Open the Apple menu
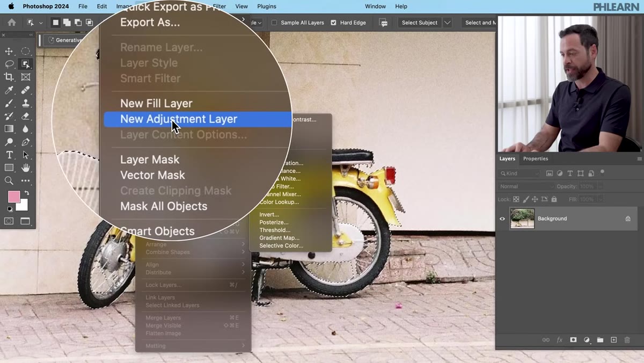Viewport: 644px width, 363px height. [11, 6]
